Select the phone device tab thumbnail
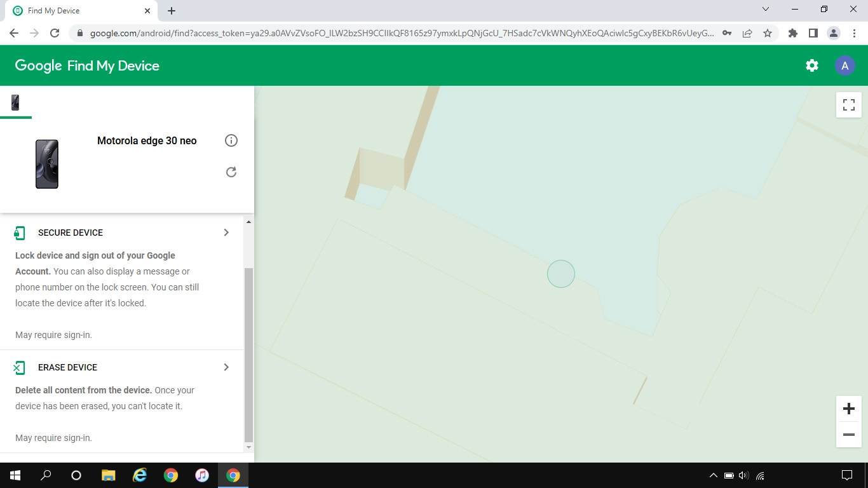This screenshot has height=488, width=868. (16, 102)
